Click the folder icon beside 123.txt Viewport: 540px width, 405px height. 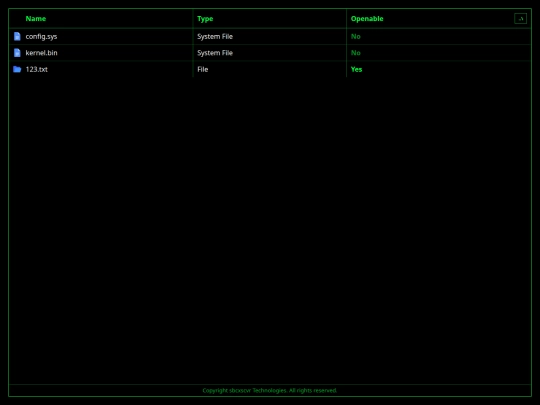click(17, 69)
